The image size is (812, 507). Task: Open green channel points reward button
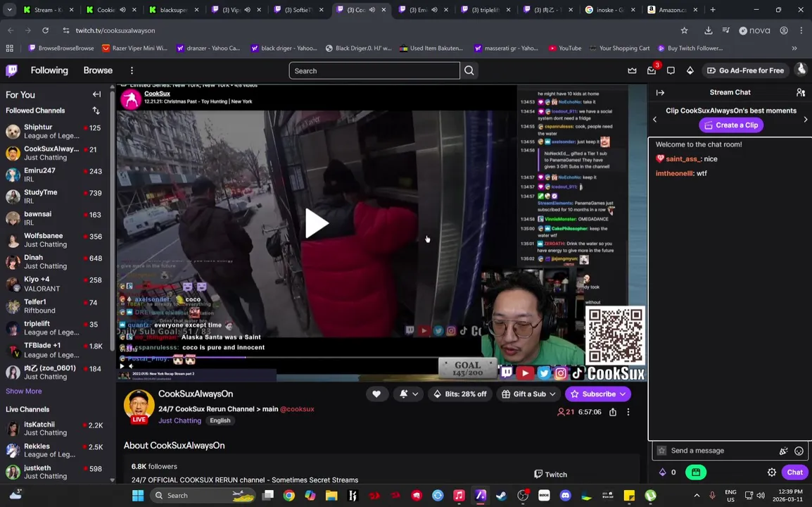click(x=696, y=472)
